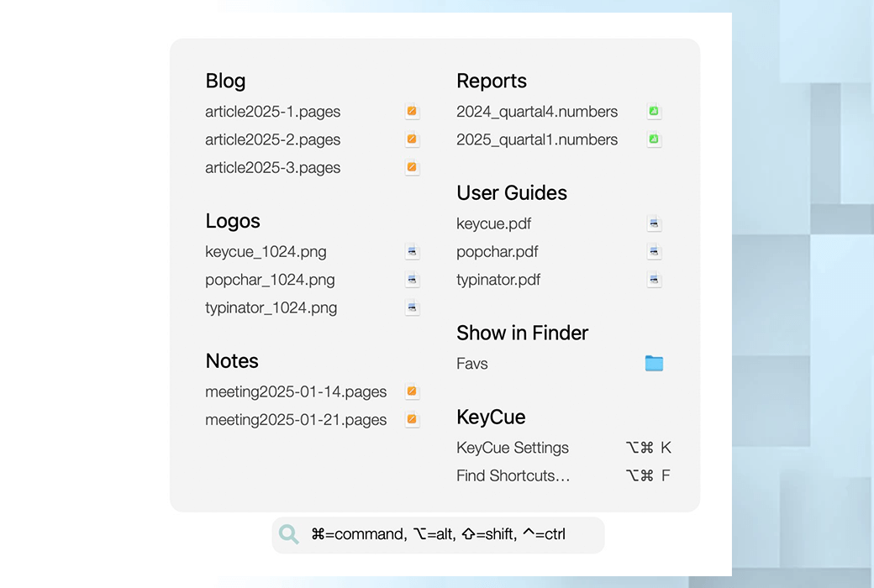
Task: Click the blue Favs folder icon
Action: (654, 363)
